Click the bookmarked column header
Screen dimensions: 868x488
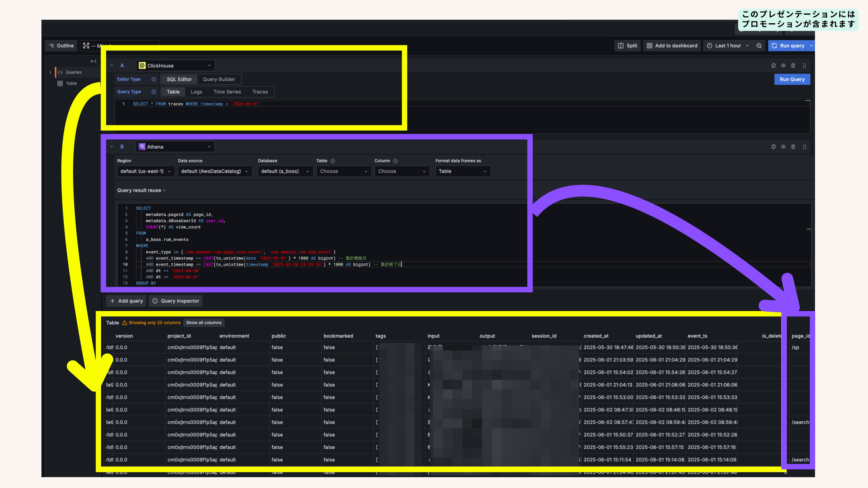(x=338, y=336)
